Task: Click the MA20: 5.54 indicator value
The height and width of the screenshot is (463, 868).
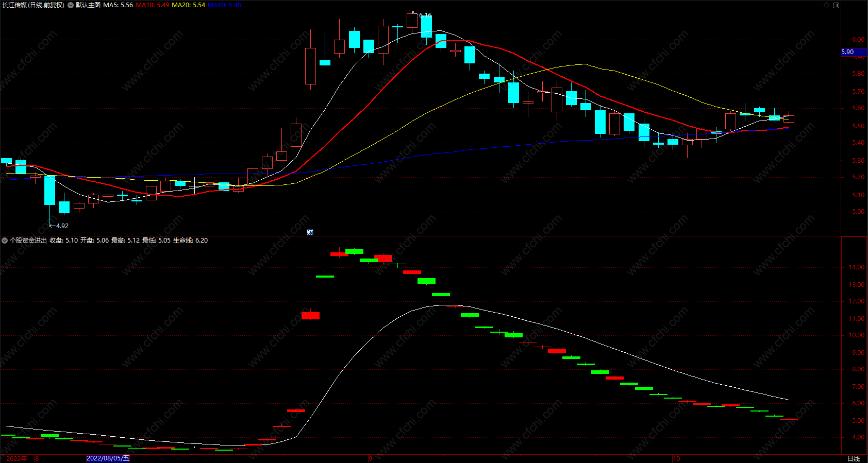Action: click(x=188, y=5)
